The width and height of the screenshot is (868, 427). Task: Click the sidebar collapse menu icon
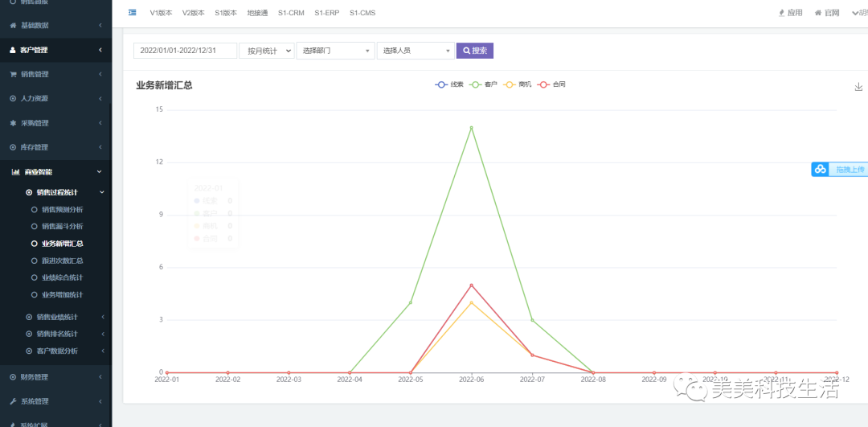coord(133,13)
